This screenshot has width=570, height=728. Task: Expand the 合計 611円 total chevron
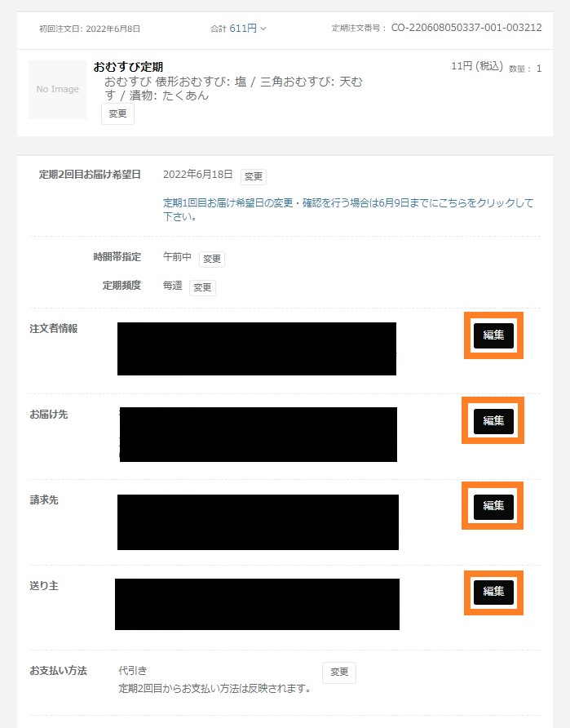click(263, 29)
